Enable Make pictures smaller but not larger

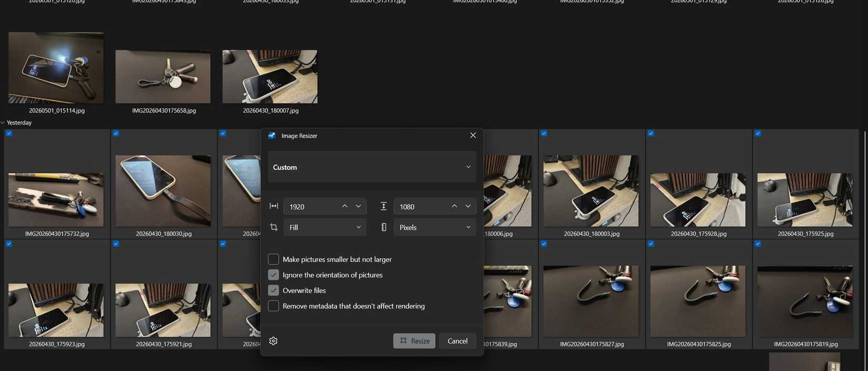point(274,259)
